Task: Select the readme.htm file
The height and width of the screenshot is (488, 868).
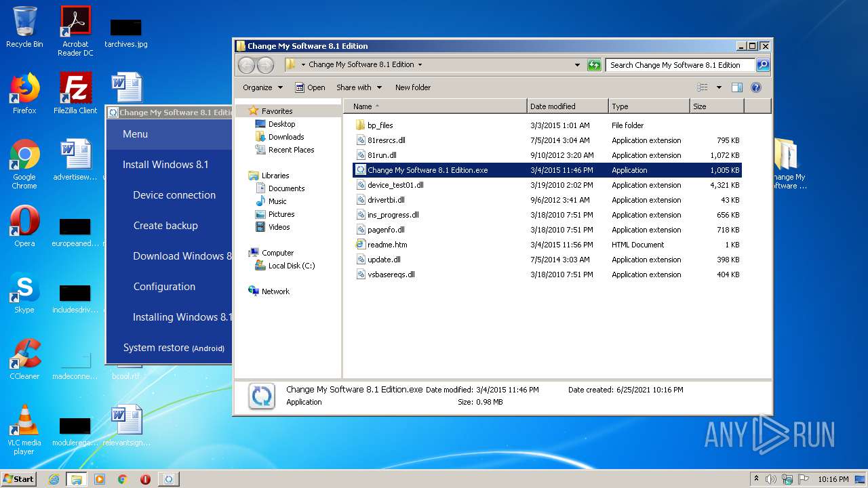Action: [x=547, y=245]
